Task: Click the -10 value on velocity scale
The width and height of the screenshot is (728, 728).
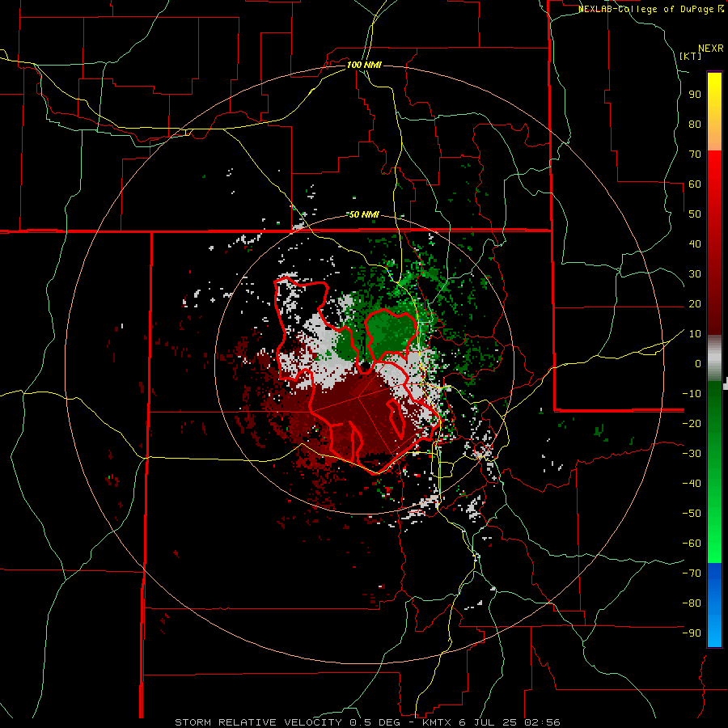Action: (692, 394)
